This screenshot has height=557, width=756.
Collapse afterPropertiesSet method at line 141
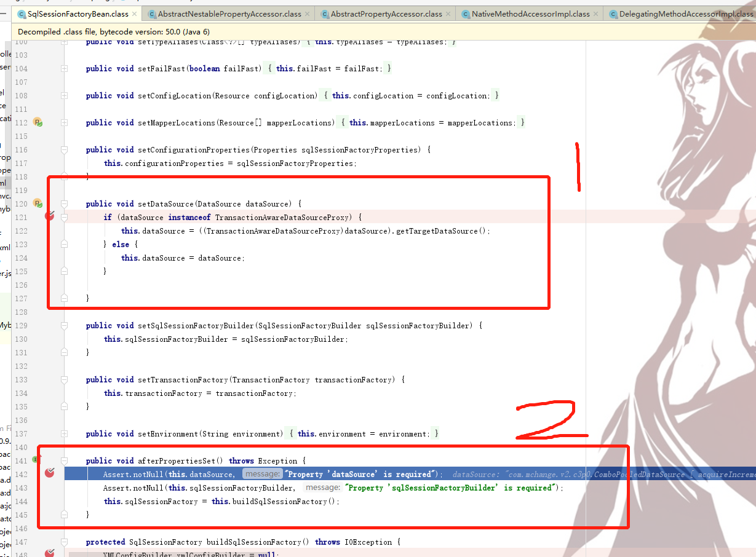[64, 460]
